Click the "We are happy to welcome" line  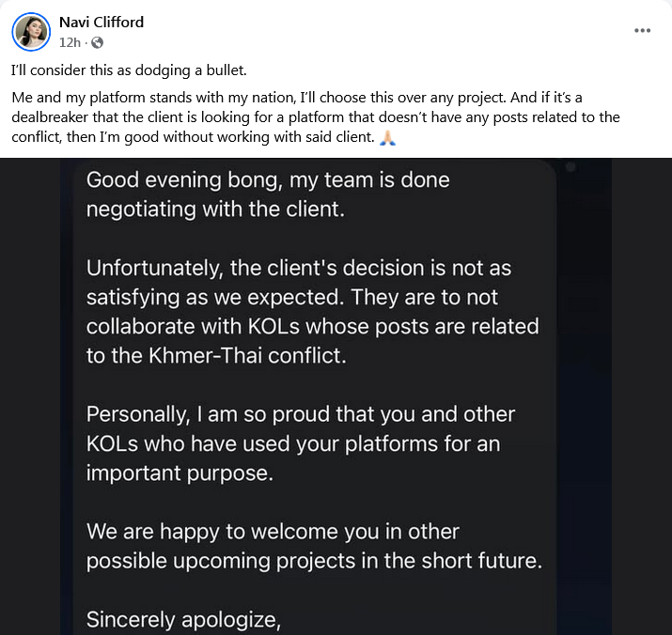273,531
